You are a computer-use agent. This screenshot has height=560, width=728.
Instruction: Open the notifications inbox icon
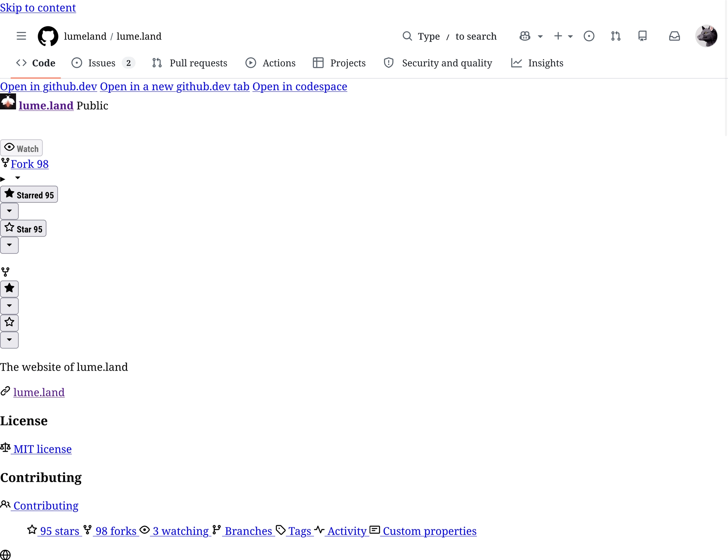point(674,36)
